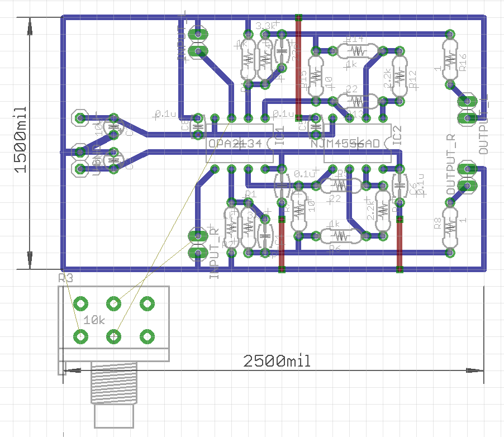The image size is (504, 437).
Task: Select the OUTPUT_R connector label
Action: pyautogui.click(x=450, y=164)
